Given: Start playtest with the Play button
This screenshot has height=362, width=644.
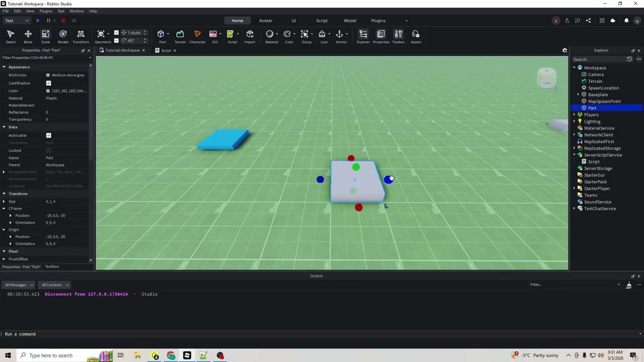Looking at the screenshot, I should coord(38,21).
